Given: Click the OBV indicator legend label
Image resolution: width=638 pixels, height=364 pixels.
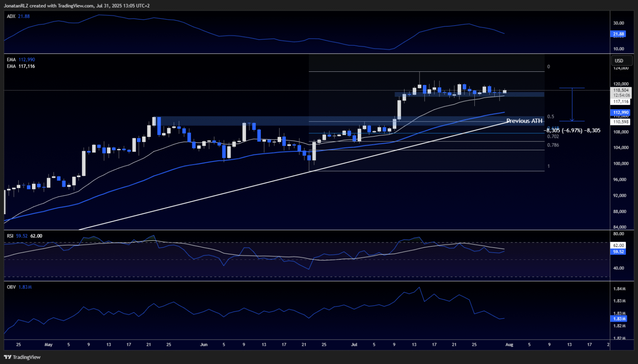Looking at the screenshot, I should tap(11, 287).
